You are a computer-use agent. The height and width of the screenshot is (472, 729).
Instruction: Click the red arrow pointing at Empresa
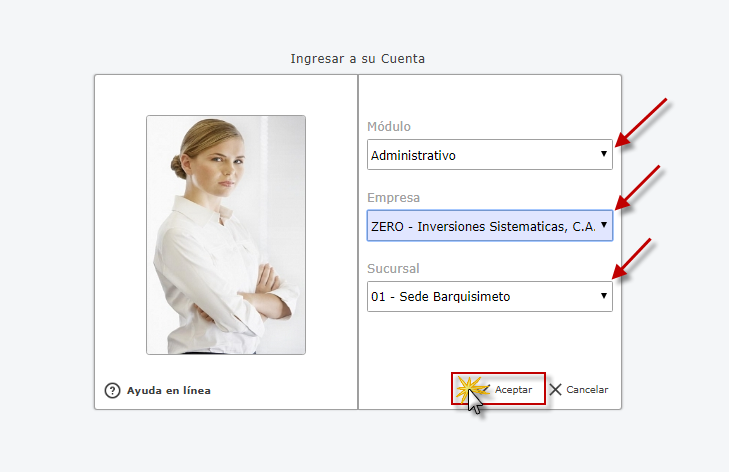point(637,188)
